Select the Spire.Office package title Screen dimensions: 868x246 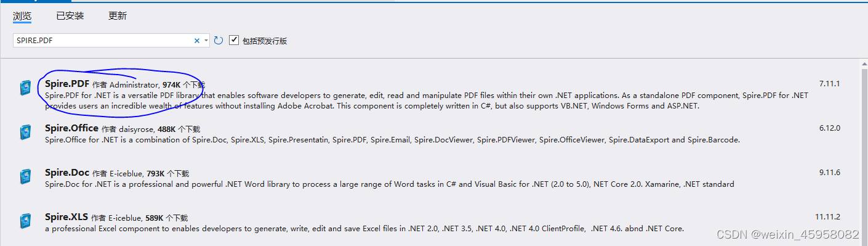71,128
